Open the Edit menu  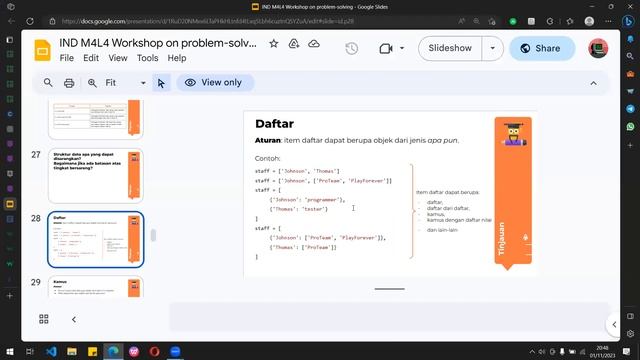pyautogui.click(x=91, y=58)
